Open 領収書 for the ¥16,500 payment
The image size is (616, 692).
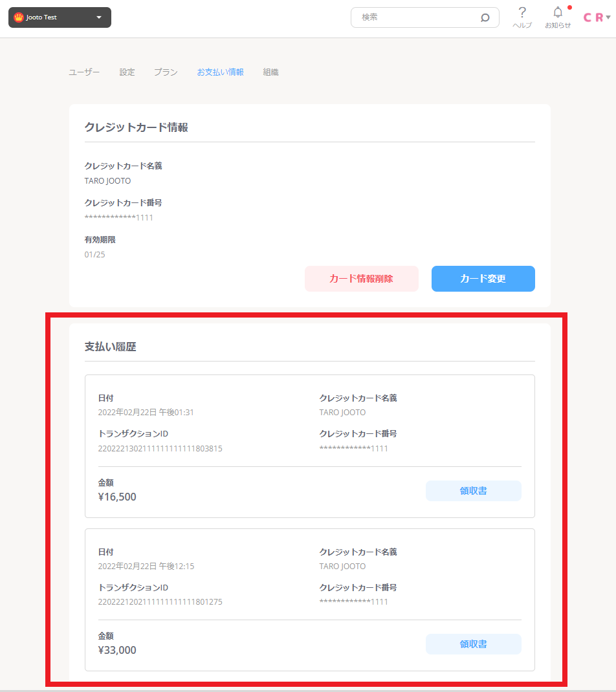point(473,491)
